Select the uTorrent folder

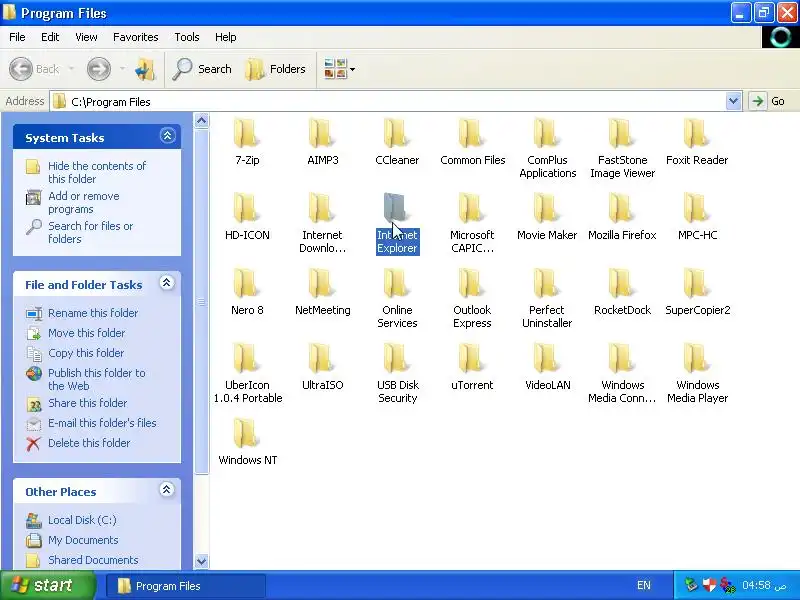(472, 366)
